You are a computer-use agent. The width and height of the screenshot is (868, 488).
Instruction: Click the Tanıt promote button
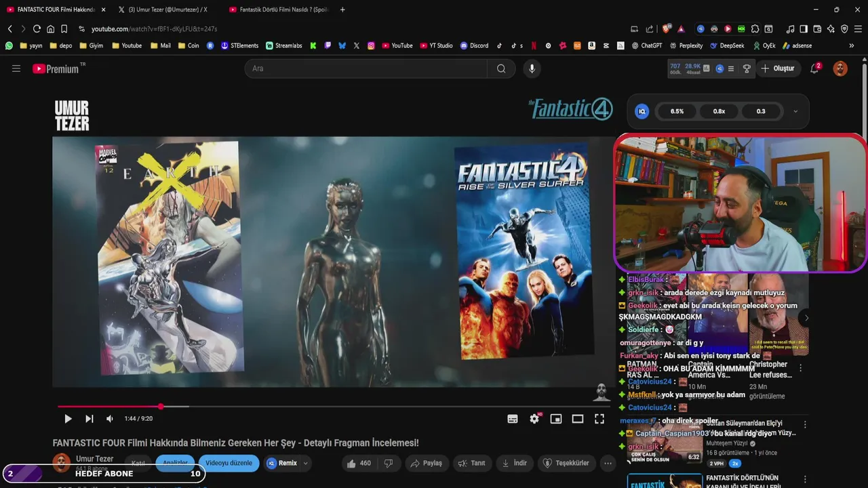point(471,463)
